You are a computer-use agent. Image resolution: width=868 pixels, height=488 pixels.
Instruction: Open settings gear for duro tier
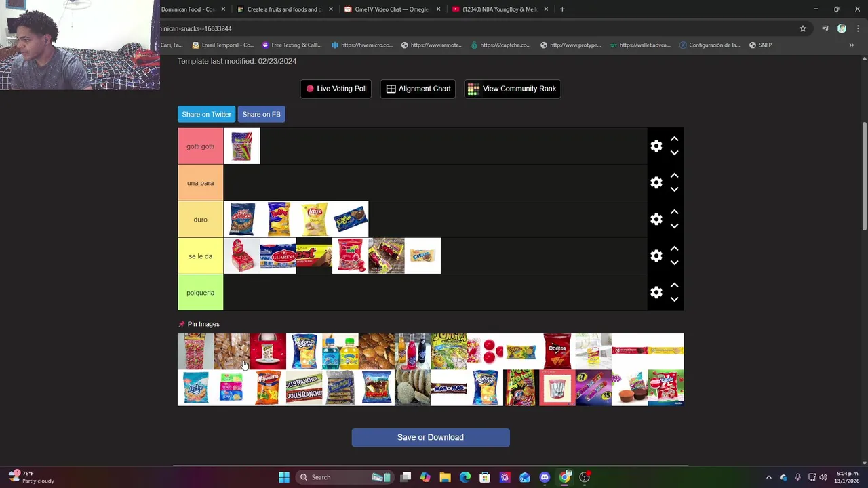(656, 220)
